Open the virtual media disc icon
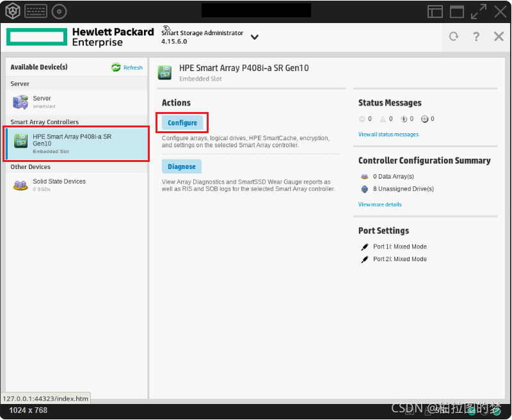Screen dimensions: 512x420 (59, 12)
